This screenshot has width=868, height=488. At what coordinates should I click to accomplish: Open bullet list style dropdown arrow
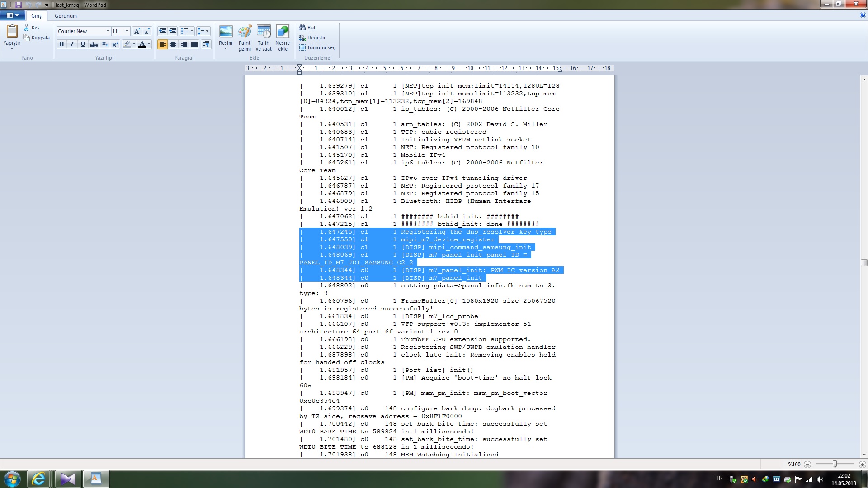[192, 31]
